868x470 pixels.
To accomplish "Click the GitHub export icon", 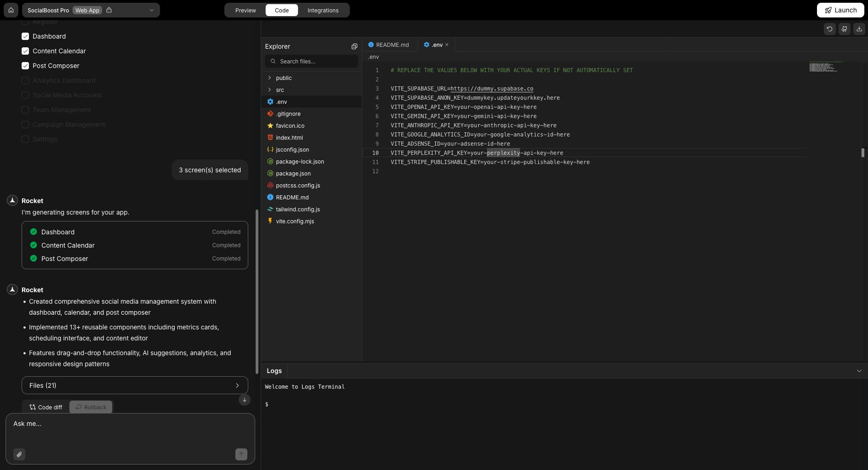I will pos(845,28).
